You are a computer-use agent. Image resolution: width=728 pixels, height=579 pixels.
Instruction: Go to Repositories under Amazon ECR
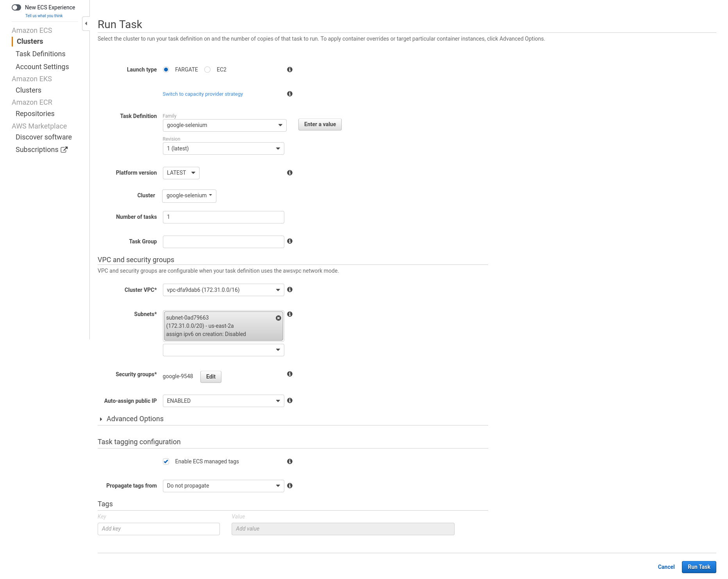(35, 114)
